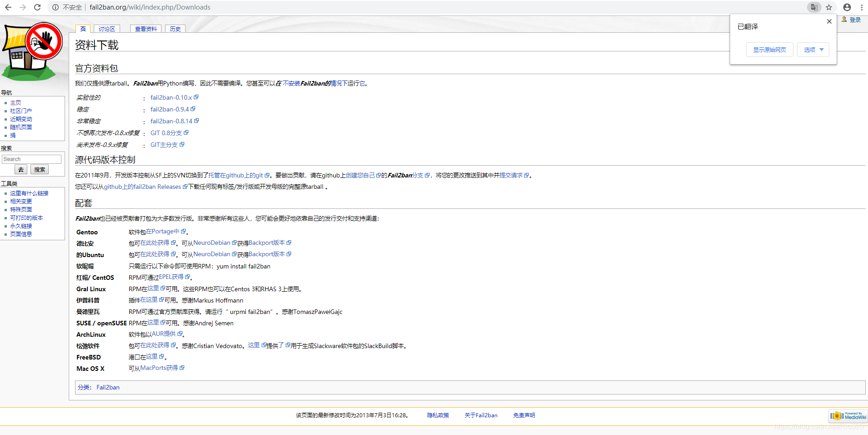
Task: Open 特殊页面 in the toolbox
Action: [21, 210]
